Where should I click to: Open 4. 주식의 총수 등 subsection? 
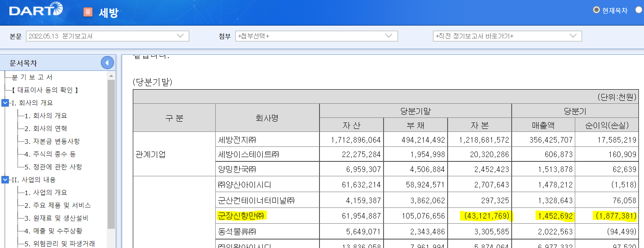(50, 154)
